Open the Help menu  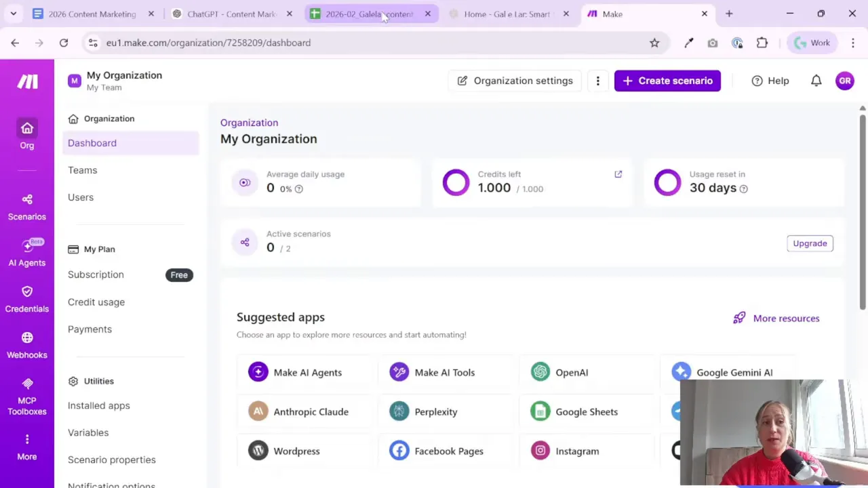[770, 81]
